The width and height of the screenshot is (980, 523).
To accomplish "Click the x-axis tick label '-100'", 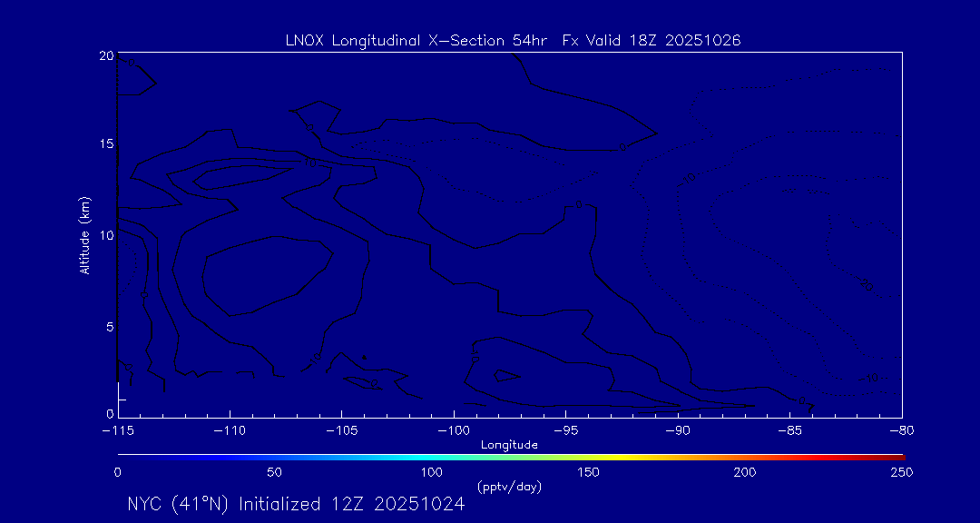I will click(453, 429).
